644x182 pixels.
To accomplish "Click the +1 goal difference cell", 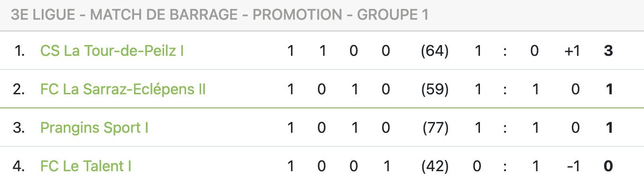I will coord(572,51).
